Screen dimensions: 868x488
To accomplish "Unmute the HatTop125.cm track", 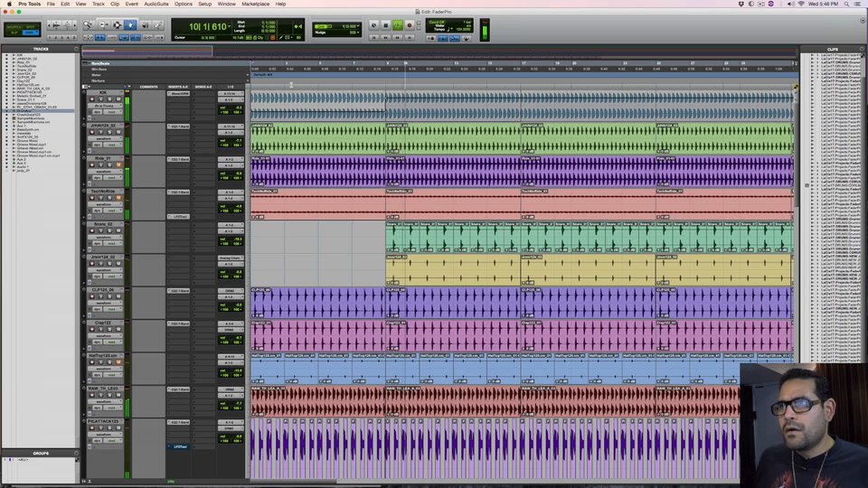I will pyautogui.click(x=118, y=362).
